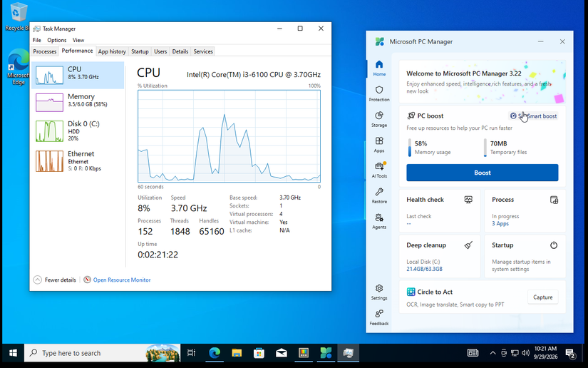Collapse Task Manager with Fewer details
Screen dimensions: 588x368
pyautogui.click(x=55, y=280)
